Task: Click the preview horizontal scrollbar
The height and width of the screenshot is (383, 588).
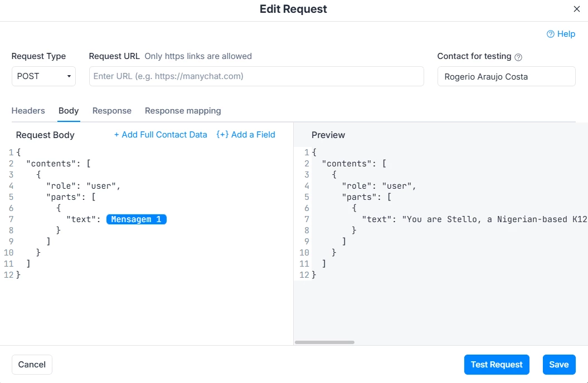Action: [325, 342]
